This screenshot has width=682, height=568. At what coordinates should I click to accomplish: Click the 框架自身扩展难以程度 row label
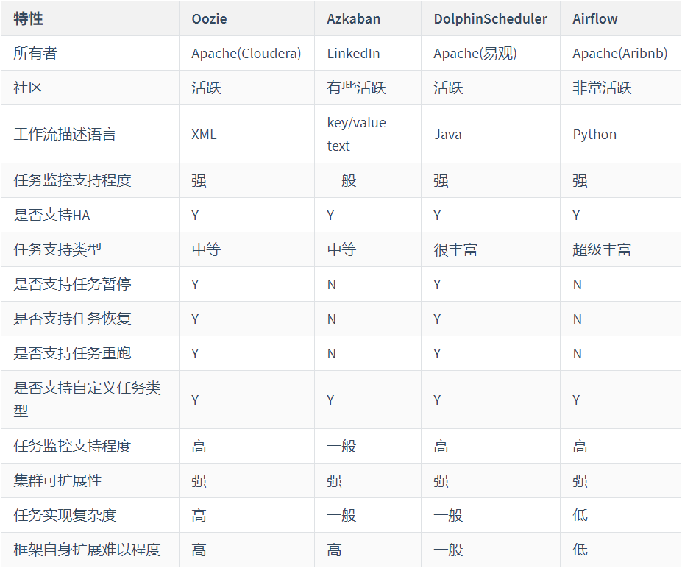[x=87, y=549]
